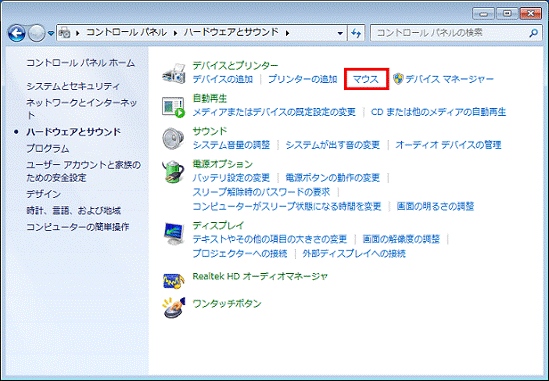Click the refresh button next to address bar
Viewport: 549px width, 381px height.
click(x=356, y=33)
